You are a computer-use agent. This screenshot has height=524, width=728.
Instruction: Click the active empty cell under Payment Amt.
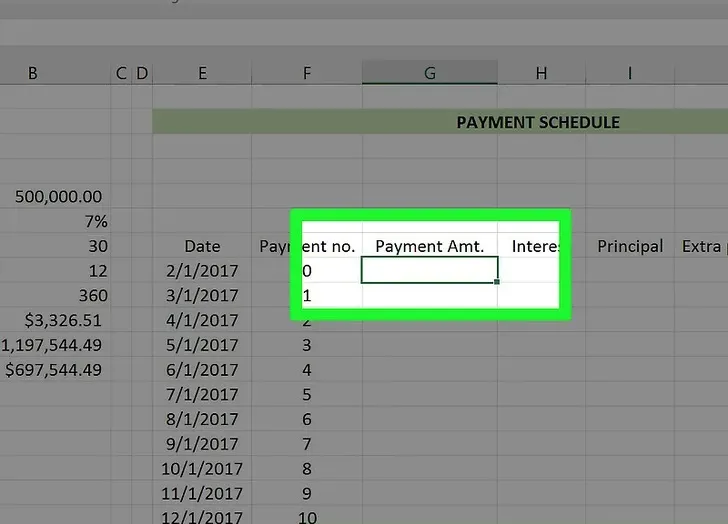coord(429,270)
